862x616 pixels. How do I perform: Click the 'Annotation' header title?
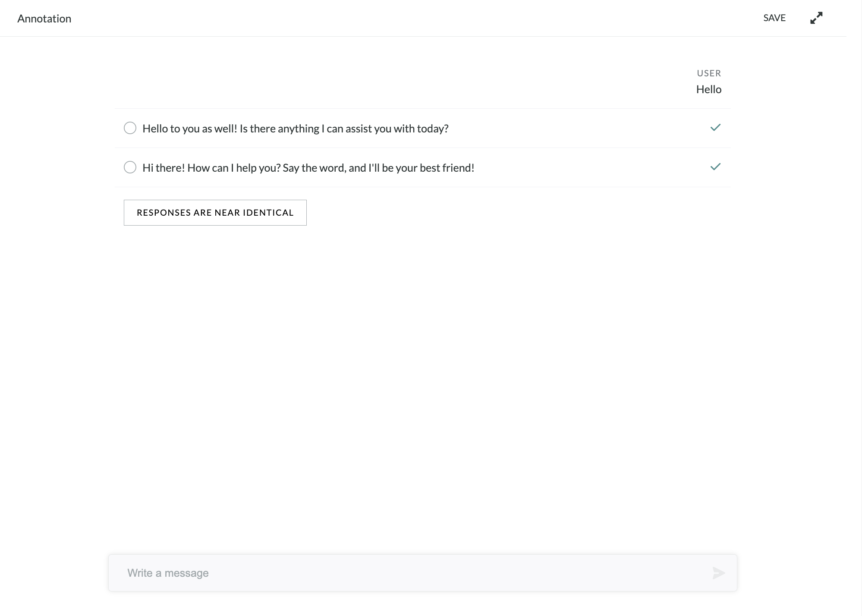pyautogui.click(x=44, y=19)
